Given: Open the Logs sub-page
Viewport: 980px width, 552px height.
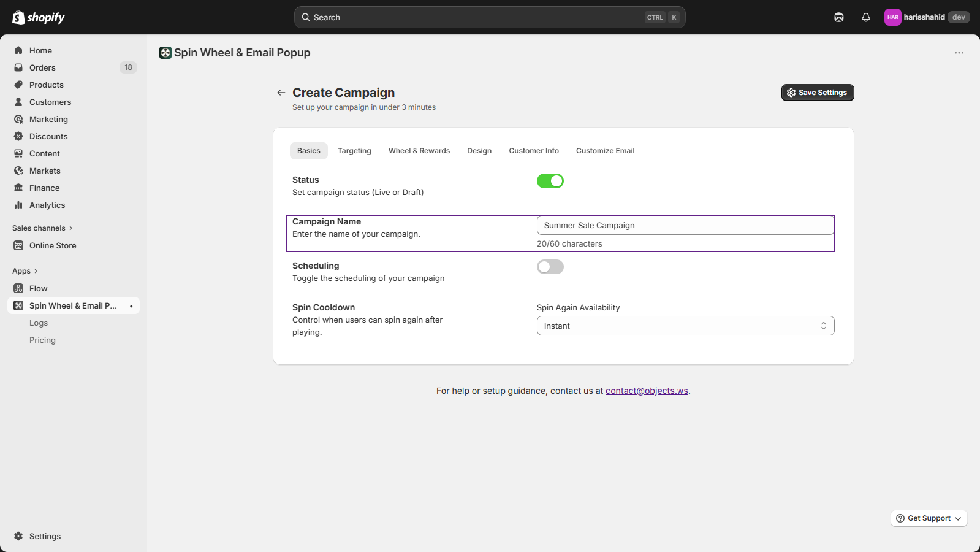Looking at the screenshot, I should click(x=39, y=323).
